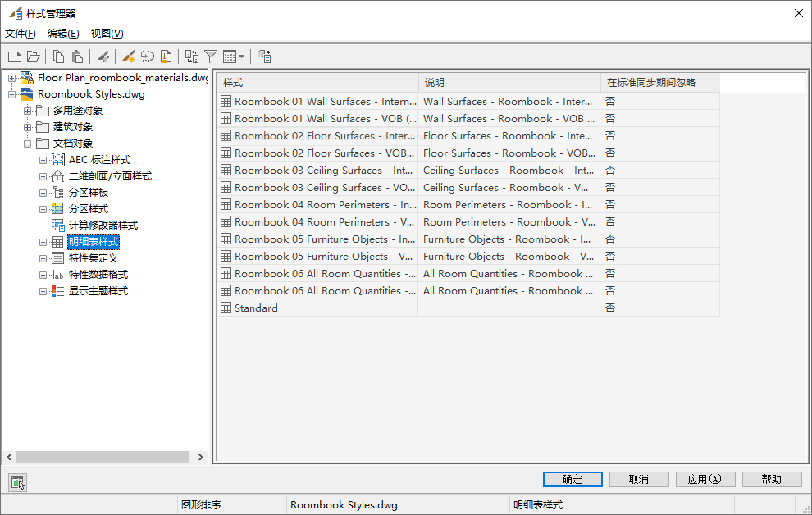
Task: Click the Floor Plan_roombook_materials drawing icon
Action: click(x=27, y=78)
